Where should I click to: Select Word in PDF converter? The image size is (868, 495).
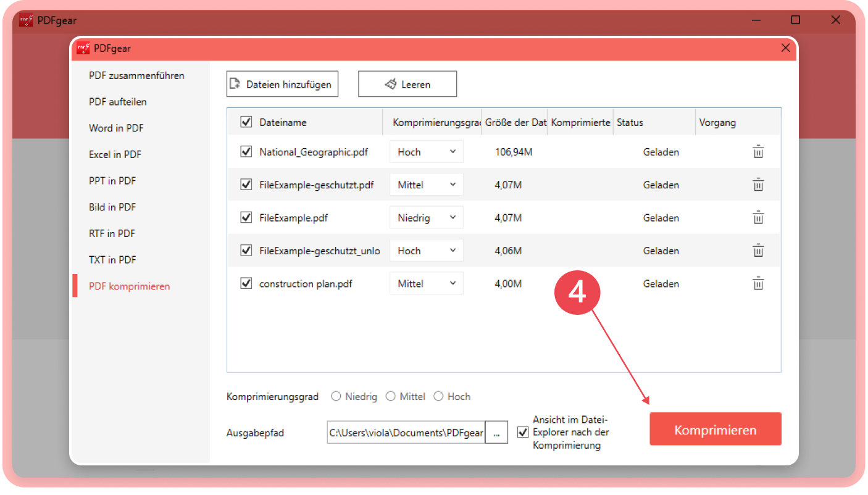tap(116, 128)
